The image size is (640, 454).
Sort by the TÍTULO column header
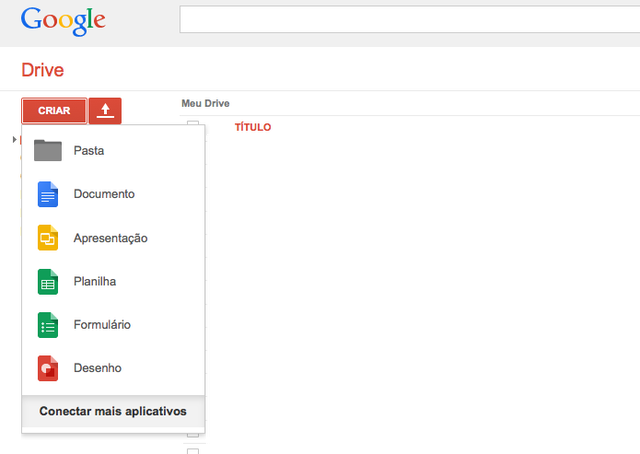coord(253,127)
